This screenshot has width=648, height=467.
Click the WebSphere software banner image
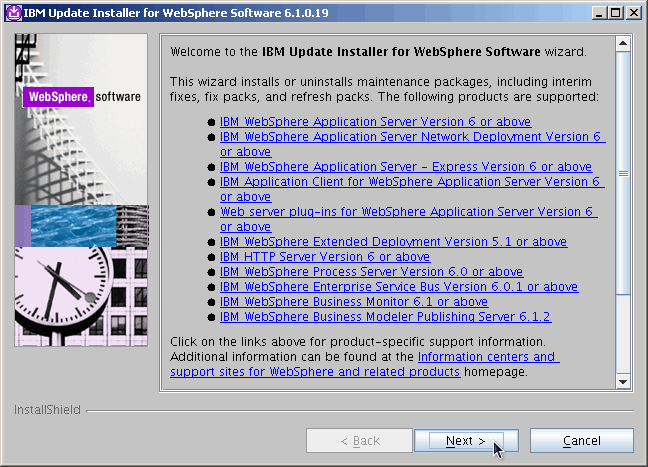point(81,192)
